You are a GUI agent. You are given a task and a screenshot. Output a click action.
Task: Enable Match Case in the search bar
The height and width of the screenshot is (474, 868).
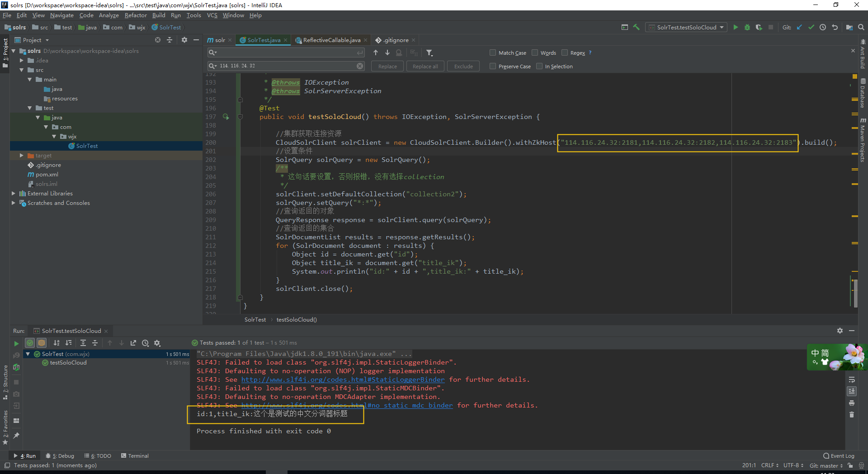[x=492, y=52]
